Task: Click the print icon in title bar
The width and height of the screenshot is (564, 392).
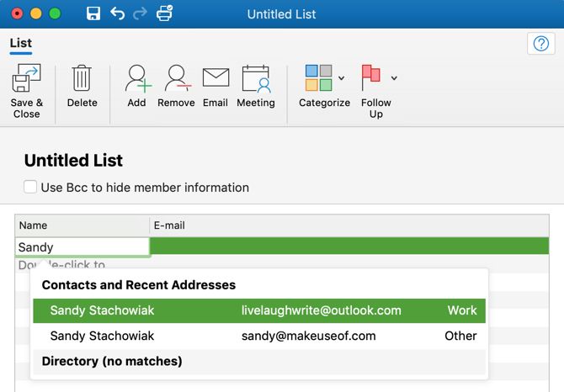Action: (165, 13)
